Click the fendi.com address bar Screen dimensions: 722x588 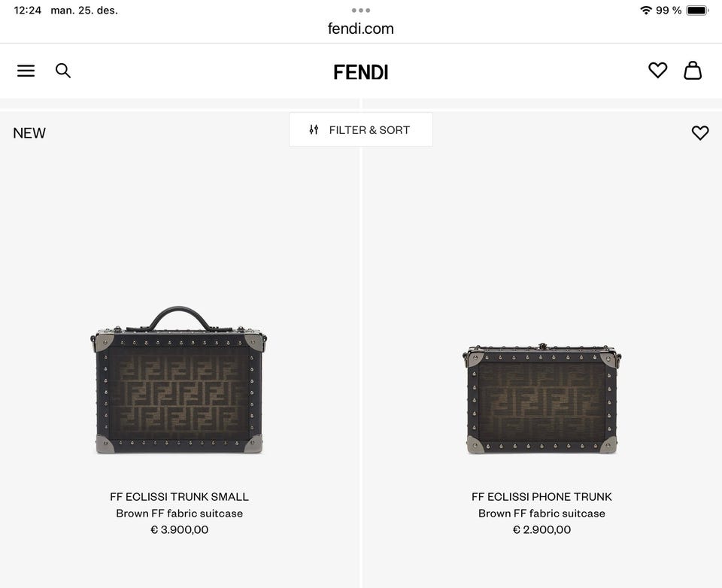pos(361,29)
